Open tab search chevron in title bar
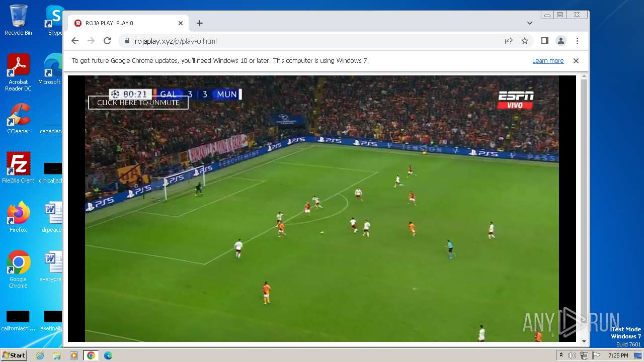 530,23
